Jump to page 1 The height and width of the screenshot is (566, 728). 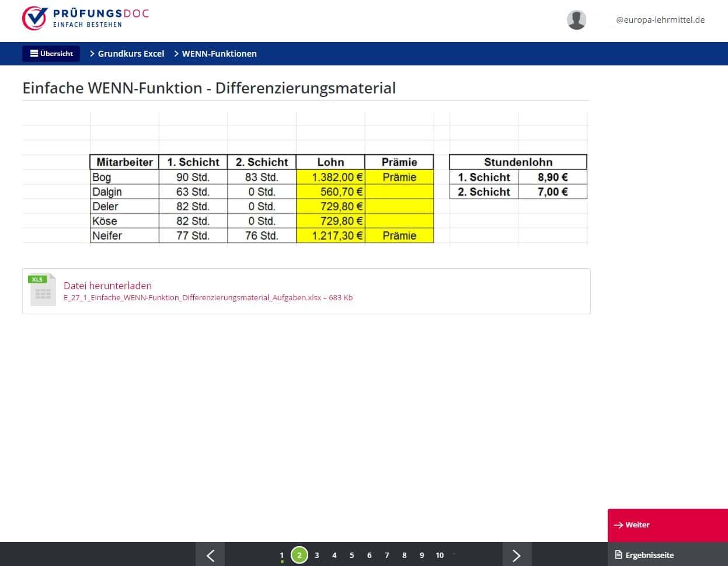282,555
